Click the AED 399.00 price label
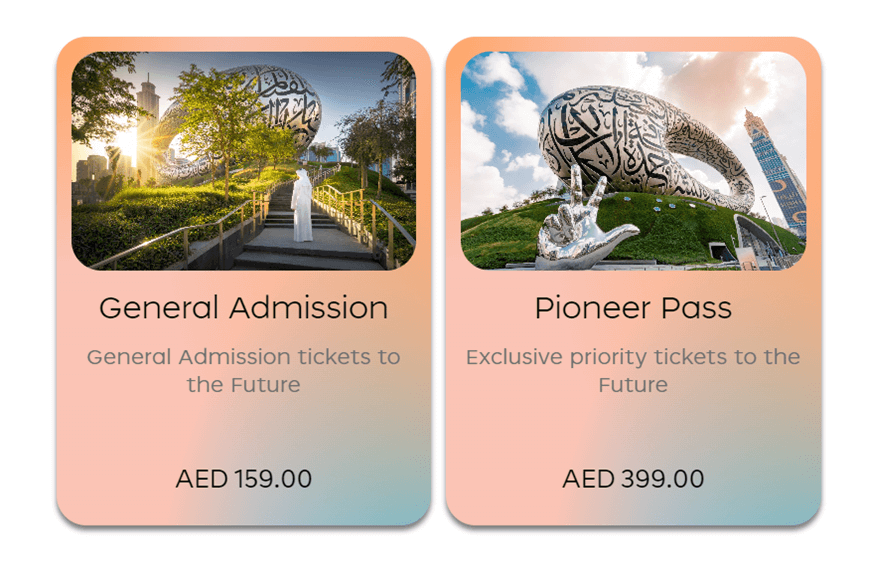This screenshot has height=571, width=884. tap(633, 479)
